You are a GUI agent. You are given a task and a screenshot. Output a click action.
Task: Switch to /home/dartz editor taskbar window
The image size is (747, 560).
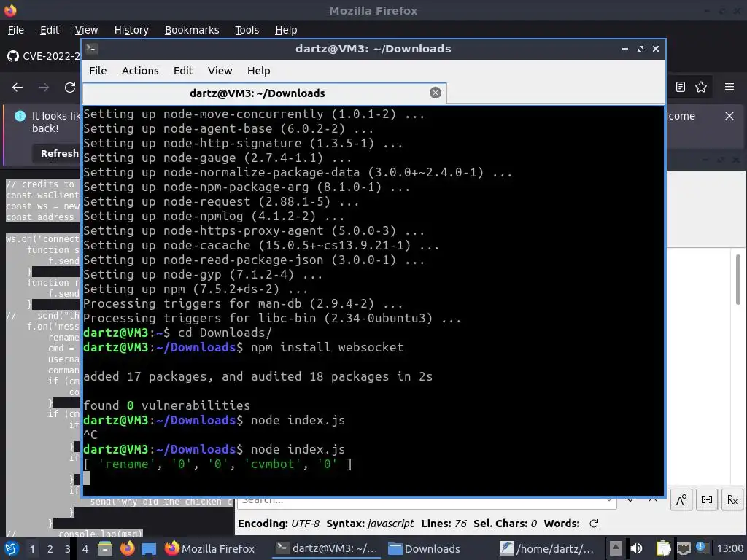click(x=547, y=548)
